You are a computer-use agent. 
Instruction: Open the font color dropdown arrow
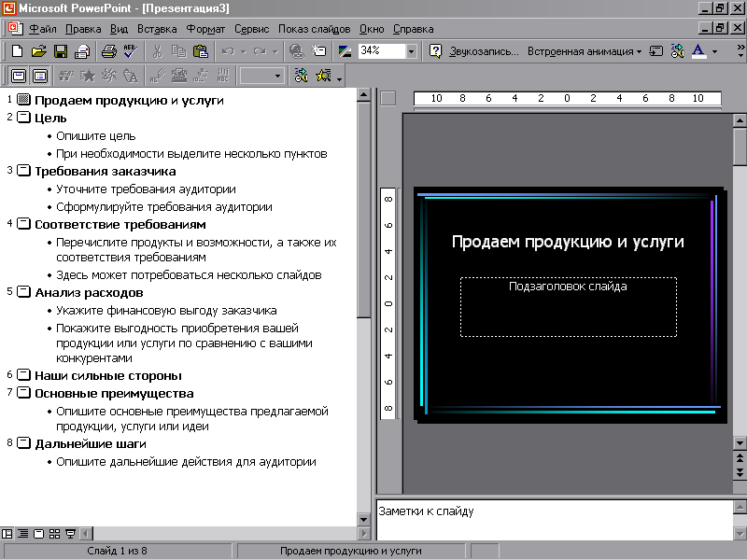tap(715, 51)
